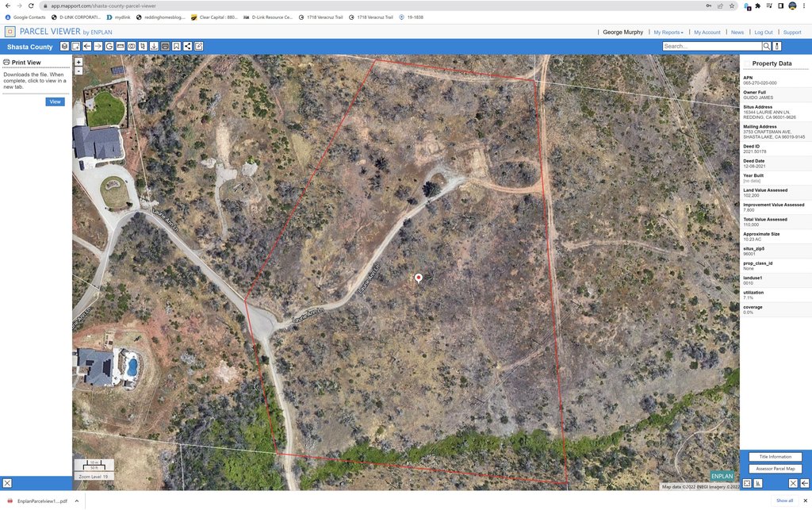Click the Title Information button
The height and width of the screenshot is (510, 812).
pyautogui.click(x=775, y=457)
